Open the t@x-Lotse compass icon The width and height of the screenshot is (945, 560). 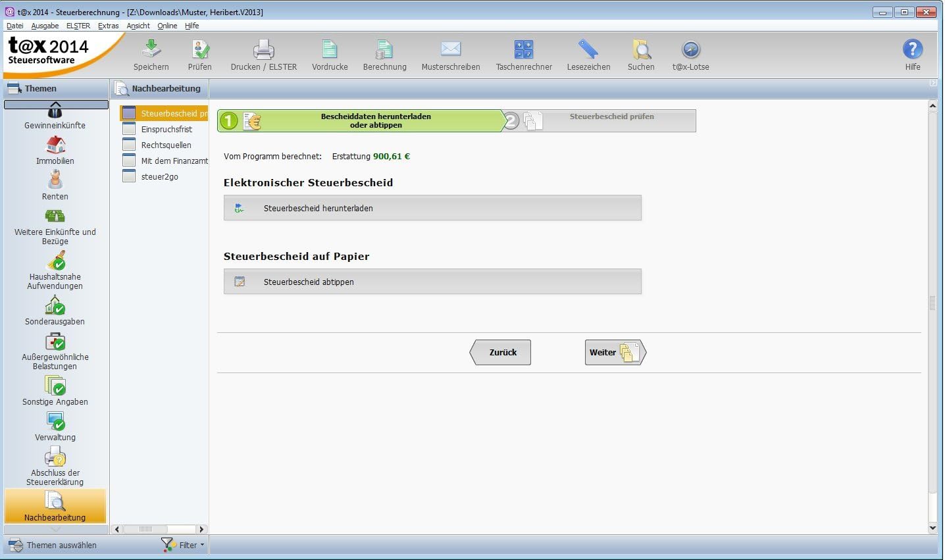tap(690, 50)
